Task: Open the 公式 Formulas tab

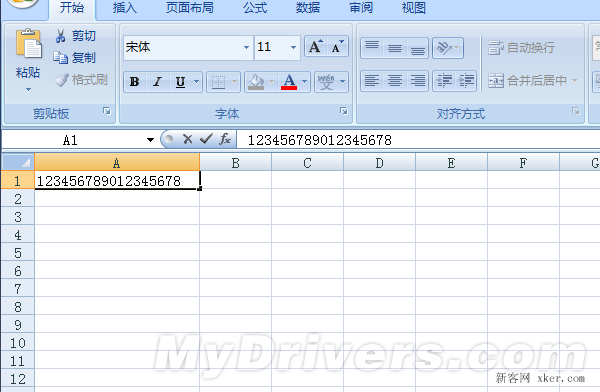Action: (255, 8)
